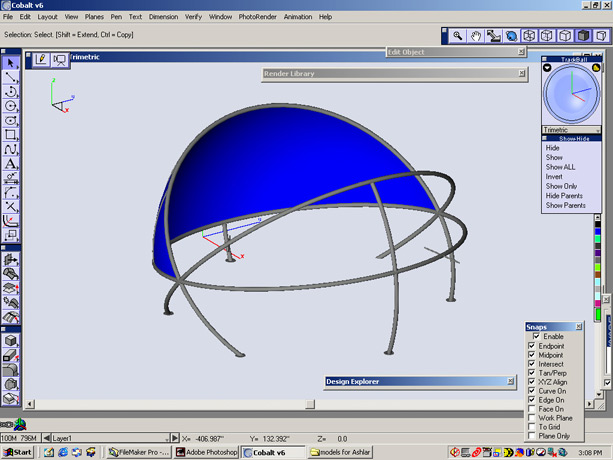This screenshot has height=460, width=613.
Task: Activate the Pan hand tool
Action: point(475,36)
